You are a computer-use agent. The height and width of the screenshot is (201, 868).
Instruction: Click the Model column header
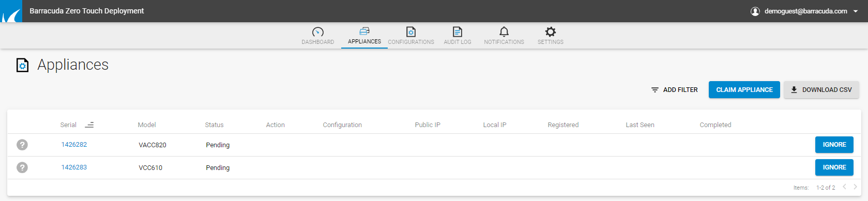point(147,125)
